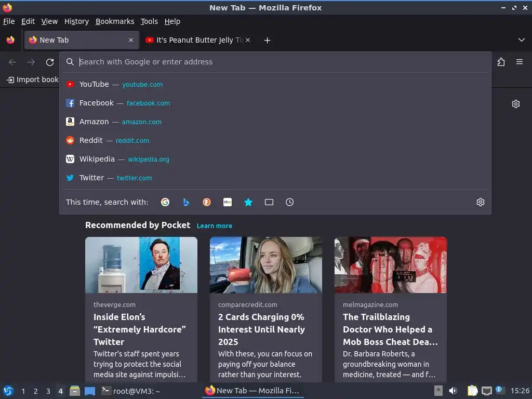This screenshot has width=532, height=399.
Task: Click the twitter.com suggestion URL text
Action: (x=135, y=178)
